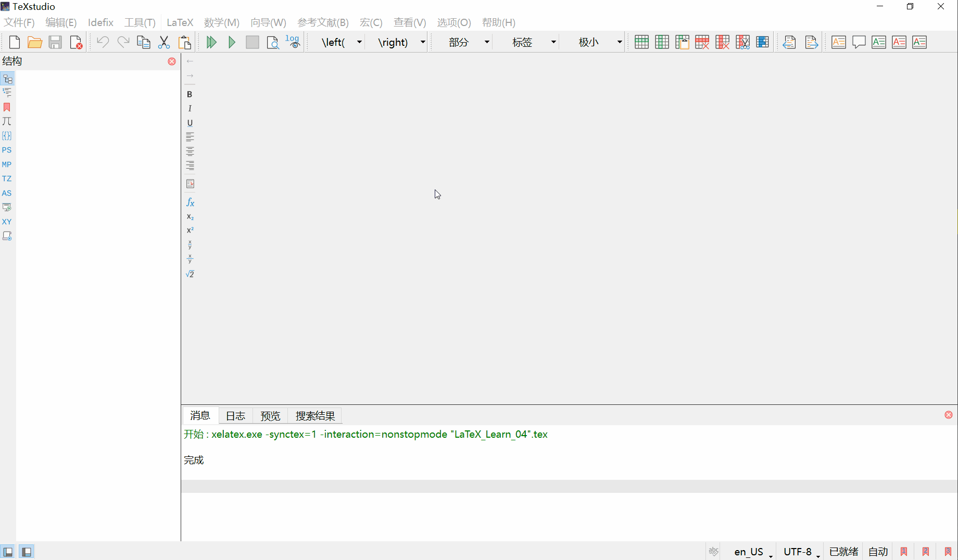Copy with the toolbar copy icon
The image size is (958, 560).
(x=144, y=42)
